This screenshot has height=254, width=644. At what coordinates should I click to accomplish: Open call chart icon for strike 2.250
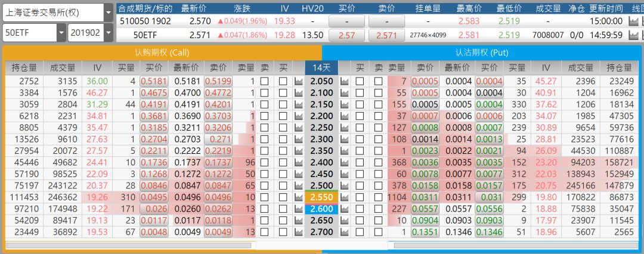(x=299, y=128)
